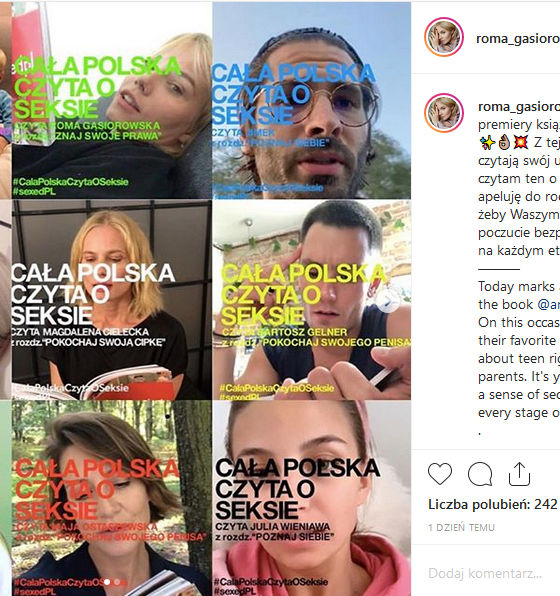Select the Bartosz Gelner reading tile
560x596 pixels.
pyautogui.click(x=312, y=300)
